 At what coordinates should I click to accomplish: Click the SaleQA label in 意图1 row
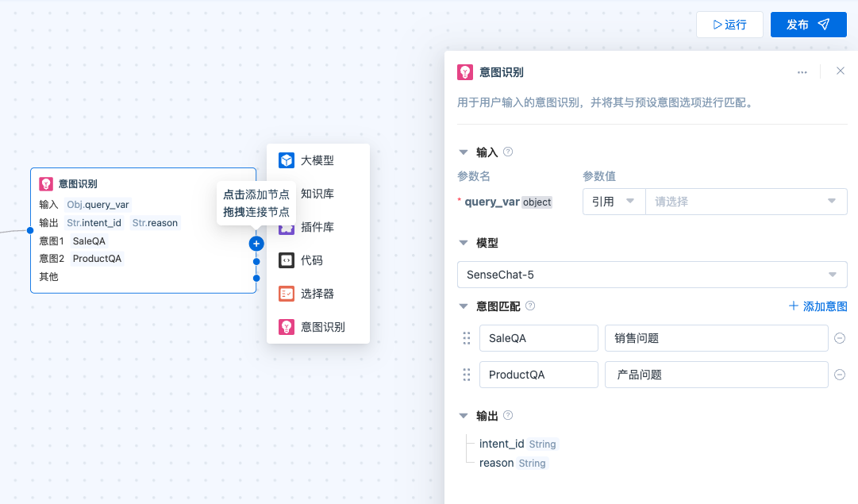click(x=89, y=241)
